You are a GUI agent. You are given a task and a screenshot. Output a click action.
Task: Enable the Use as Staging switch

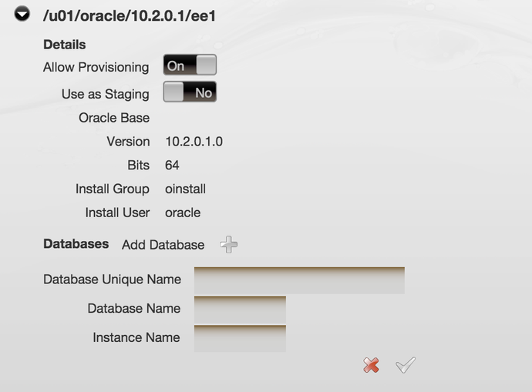click(x=190, y=92)
